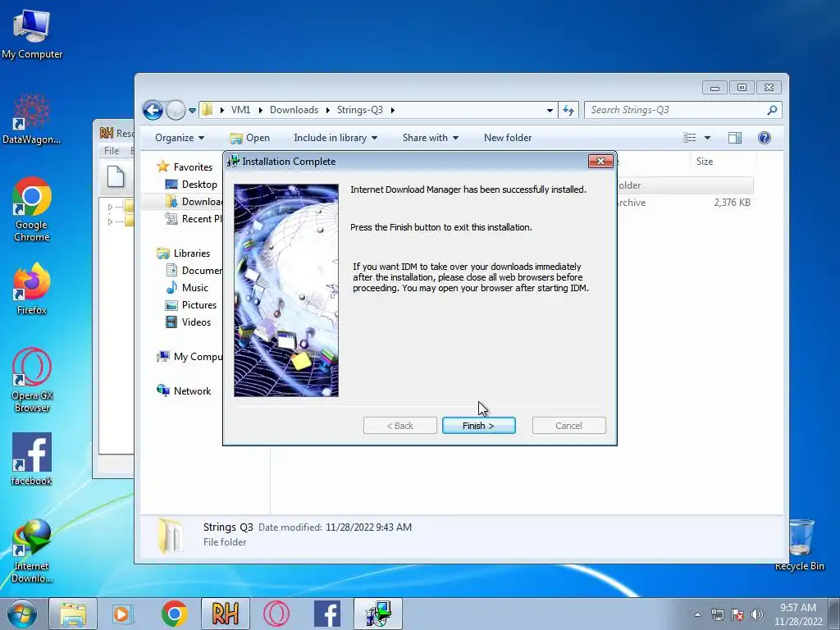Expand second tree node in Resource Hacker

tap(111, 221)
